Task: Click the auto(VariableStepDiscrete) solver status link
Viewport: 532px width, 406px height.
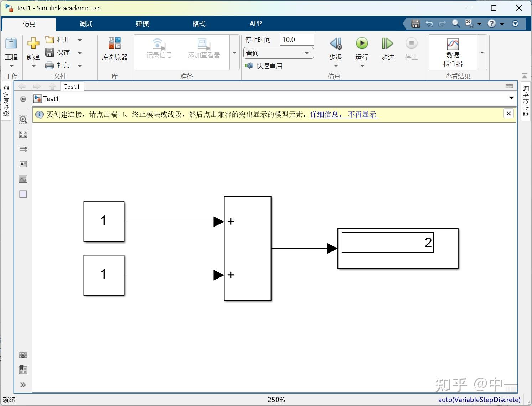Action: pyautogui.click(x=479, y=400)
